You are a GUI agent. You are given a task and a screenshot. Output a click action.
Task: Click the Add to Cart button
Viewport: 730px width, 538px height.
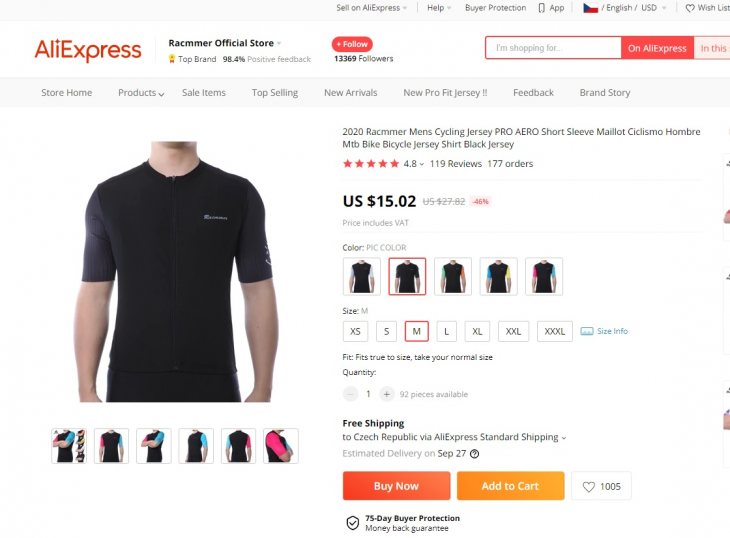[x=511, y=486]
